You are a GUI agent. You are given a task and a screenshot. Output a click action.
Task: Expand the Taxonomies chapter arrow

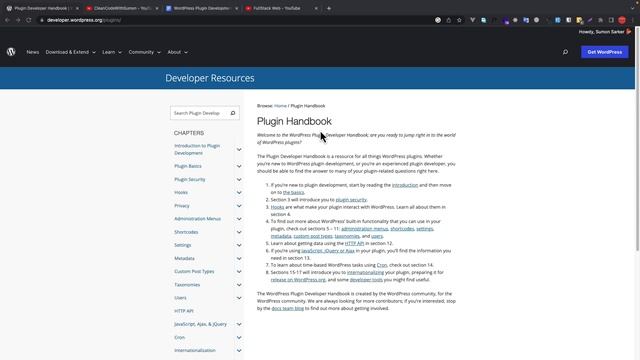(x=239, y=284)
